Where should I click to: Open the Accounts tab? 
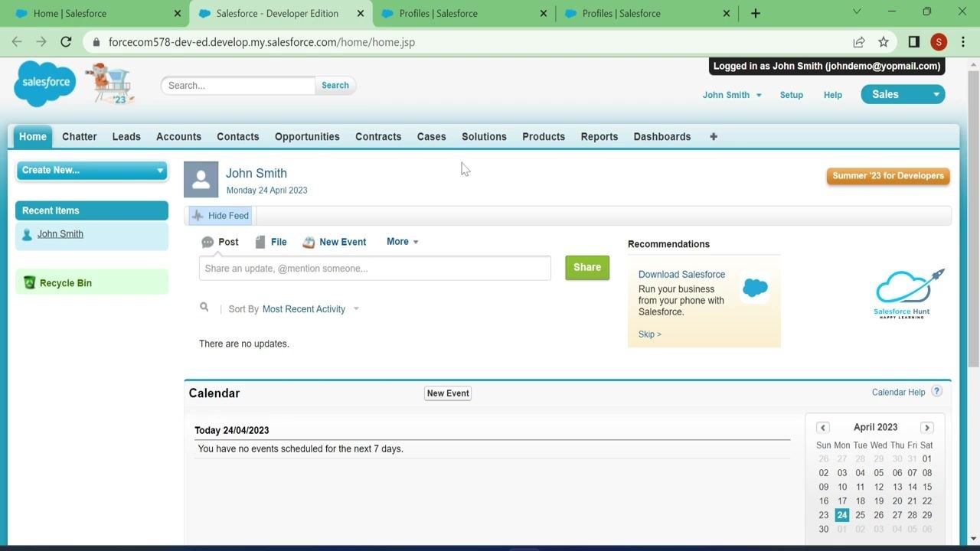[178, 136]
